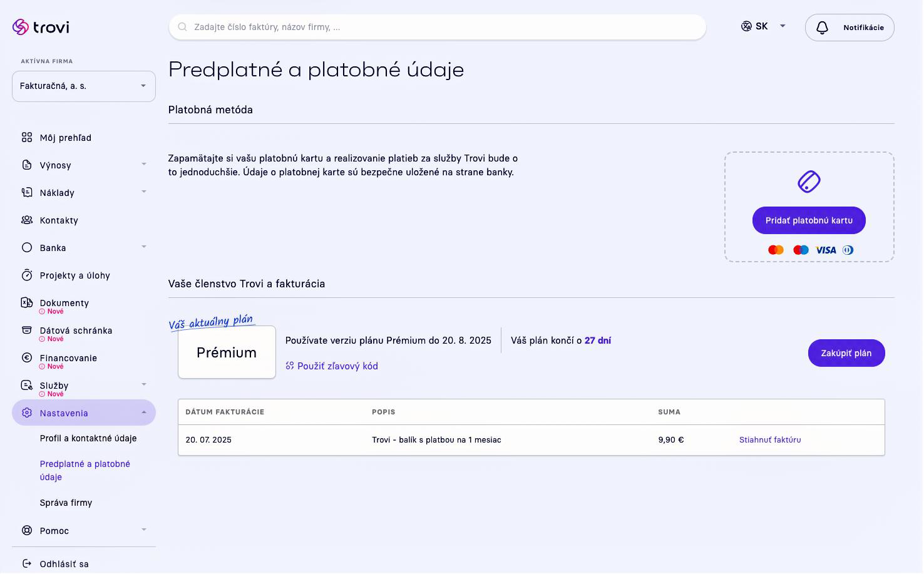The image size is (924, 574).
Task: Collapse the Nastavenia section
Action: click(144, 413)
